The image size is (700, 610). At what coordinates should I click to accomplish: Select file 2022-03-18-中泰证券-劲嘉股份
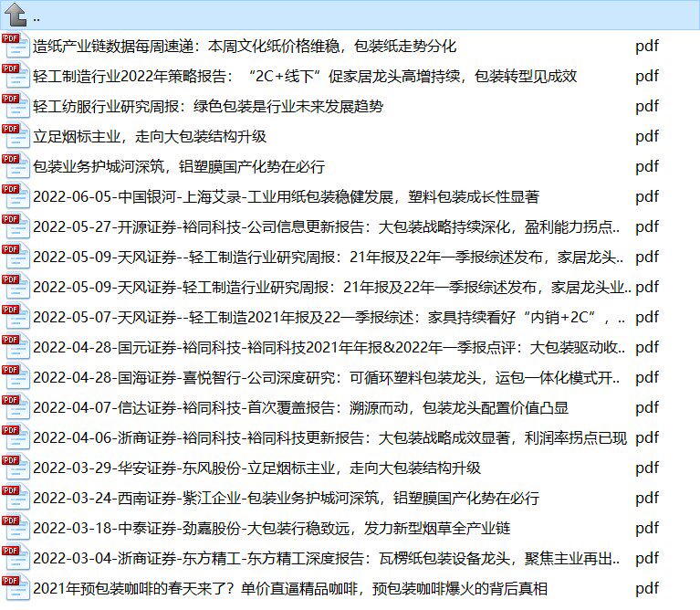pos(271,529)
